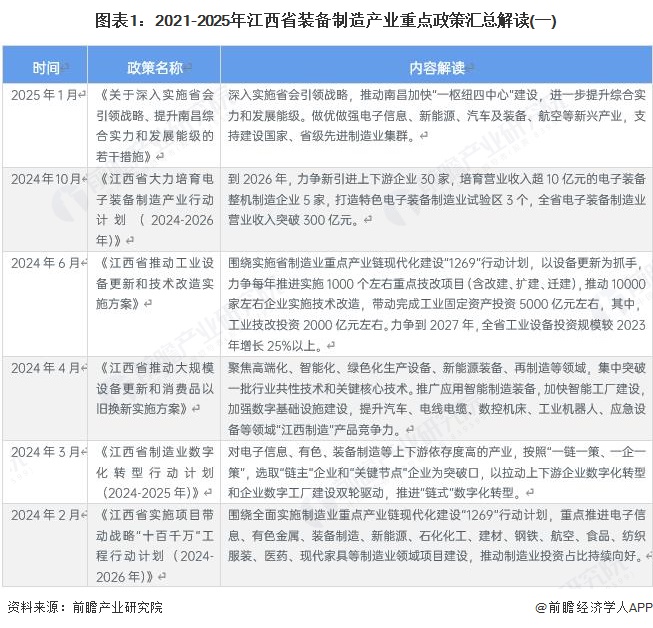Select the 内容解读 column header
The height and width of the screenshot is (628, 653).
click(436, 68)
